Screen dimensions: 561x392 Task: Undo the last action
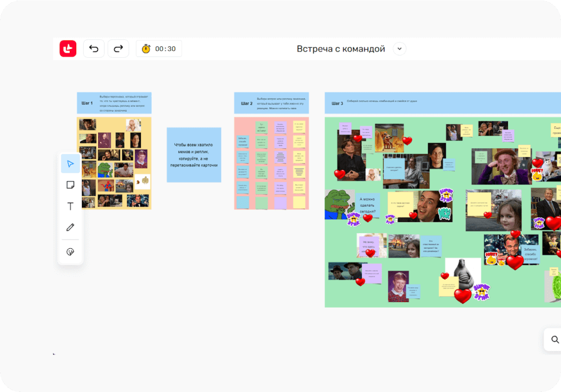tap(94, 49)
